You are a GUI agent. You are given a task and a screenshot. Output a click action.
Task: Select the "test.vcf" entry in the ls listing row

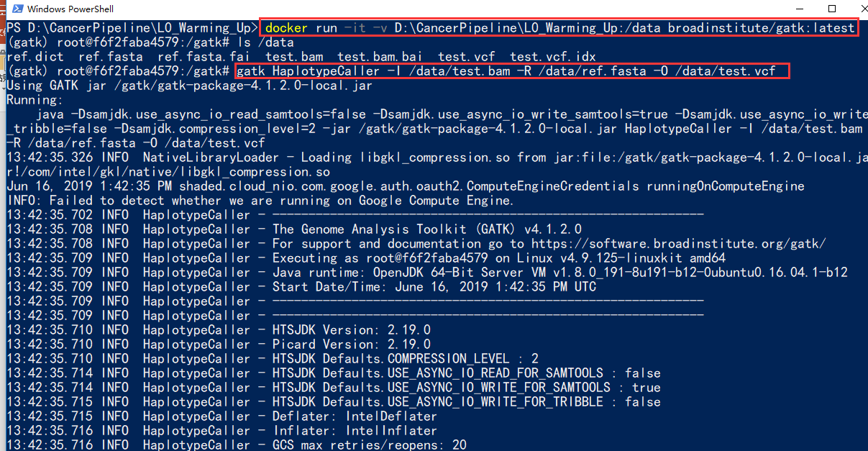click(x=467, y=56)
